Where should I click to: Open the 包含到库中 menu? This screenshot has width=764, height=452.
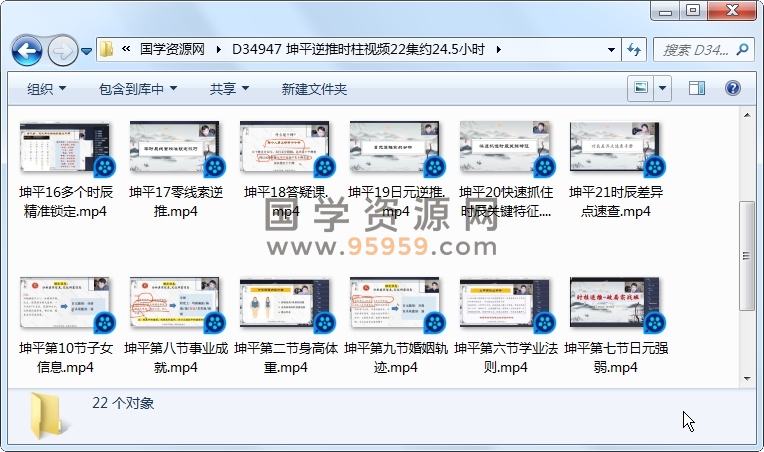[138, 89]
